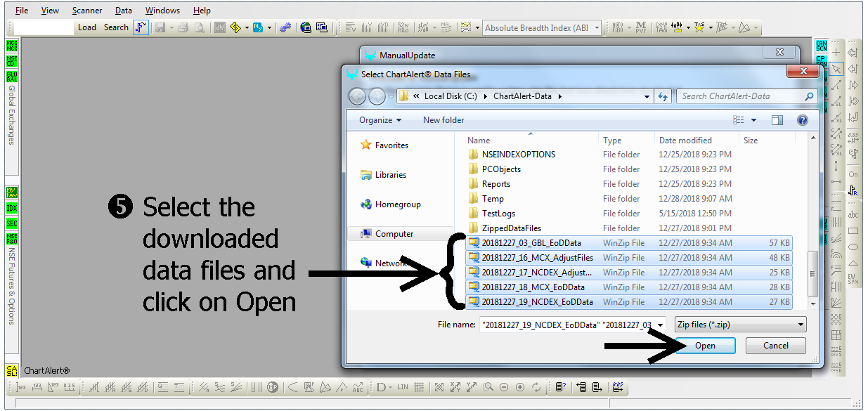
Task: Expand the My icon dropdown arrow
Action: (x=269, y=28)
